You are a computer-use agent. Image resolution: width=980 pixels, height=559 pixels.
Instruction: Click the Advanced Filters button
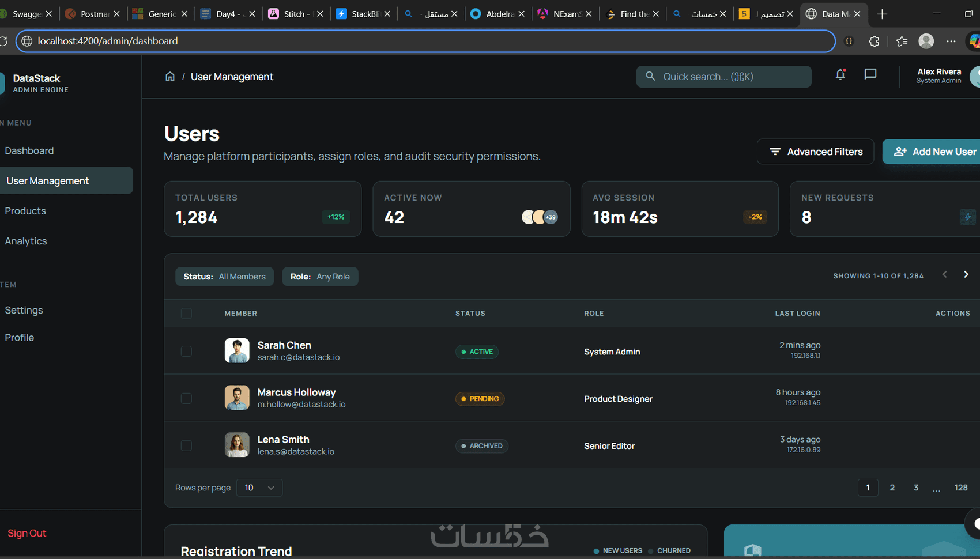tap(816, 152)
